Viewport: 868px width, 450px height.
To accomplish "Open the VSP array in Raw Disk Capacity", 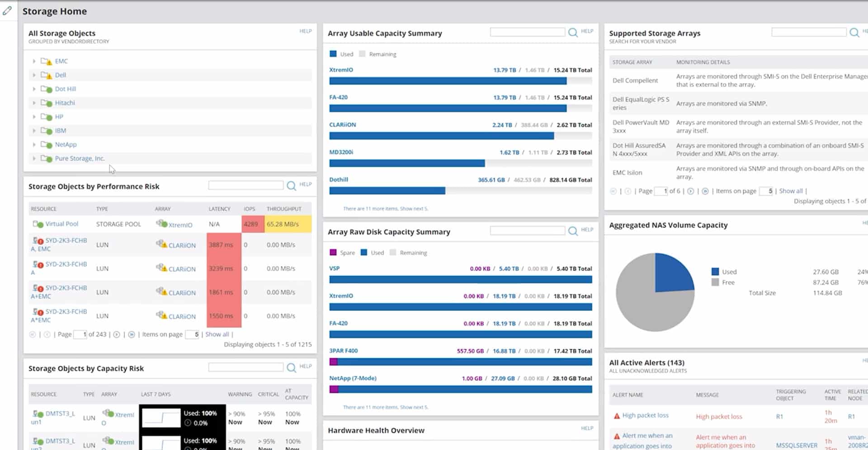I will click(334, 268).
